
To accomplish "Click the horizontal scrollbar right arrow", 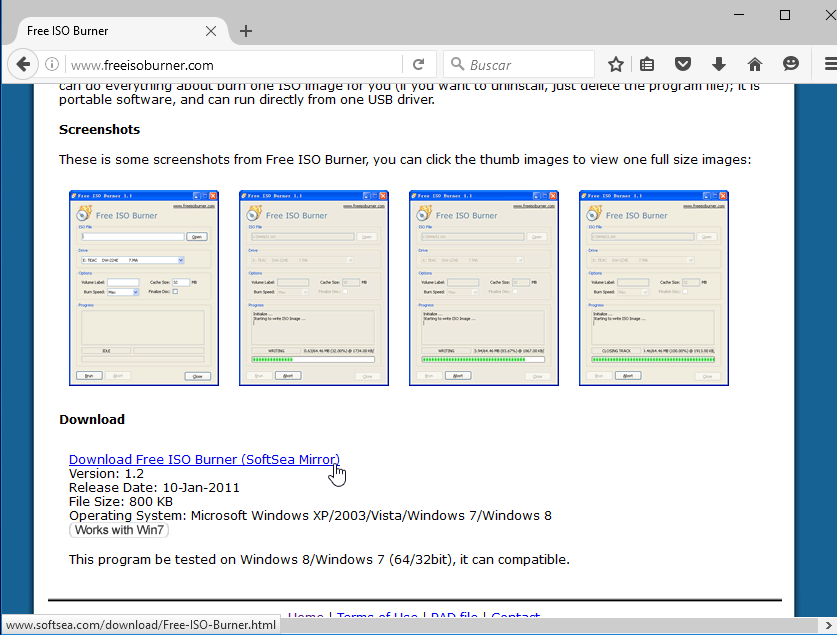I will pos(829,625).
